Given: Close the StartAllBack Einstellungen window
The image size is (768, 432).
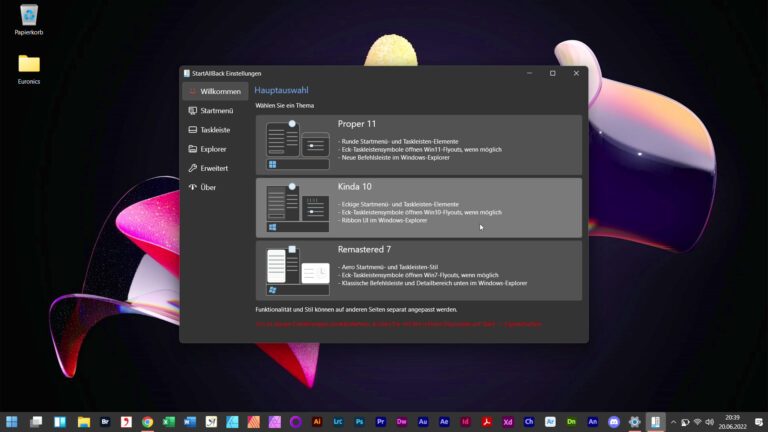Looking at the screenshot, I should point(576,73).
